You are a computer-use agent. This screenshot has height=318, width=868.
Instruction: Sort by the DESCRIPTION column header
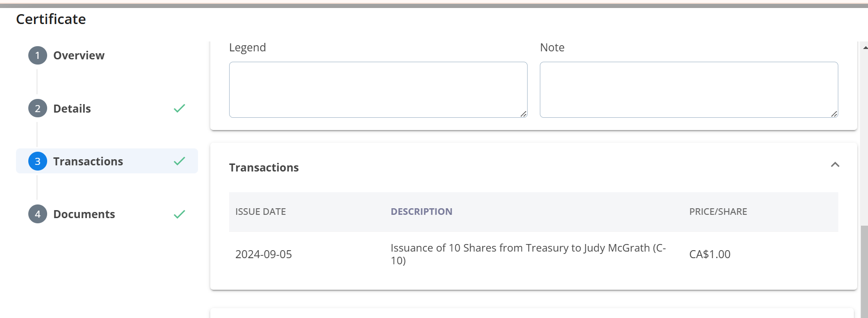(421, 212)
